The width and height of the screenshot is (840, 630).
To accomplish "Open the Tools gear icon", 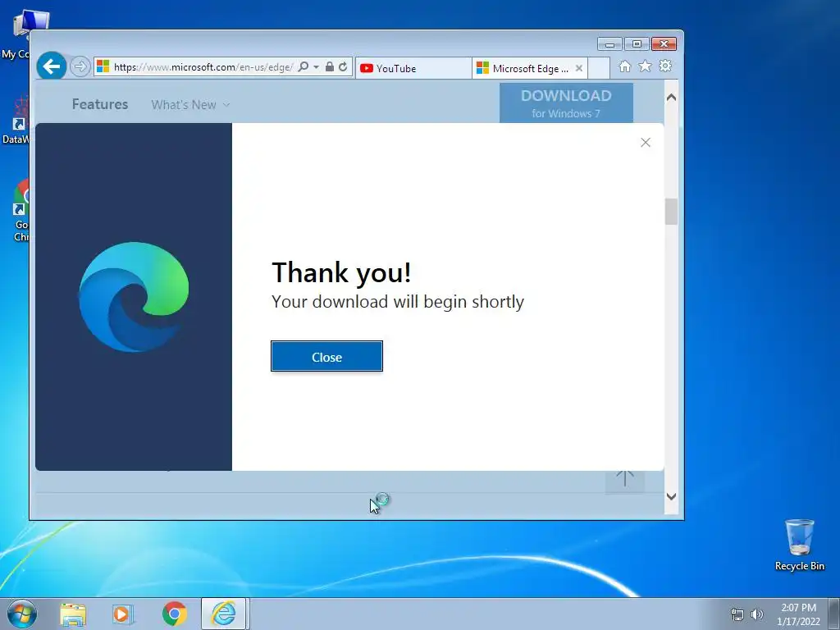I will click(665, 66).
